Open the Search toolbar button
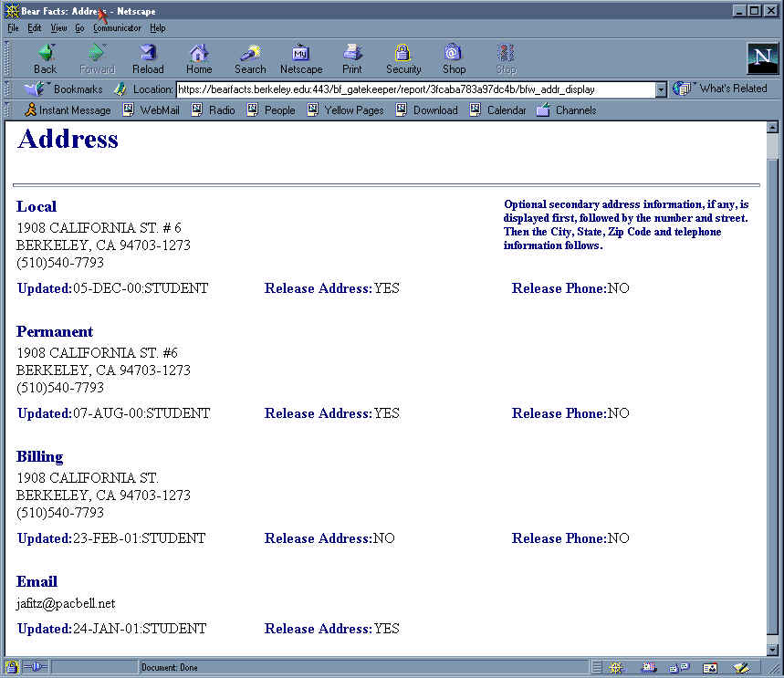The width and height of the screenshot is (784, 678). pyautogui.click(x=250, y=59)
